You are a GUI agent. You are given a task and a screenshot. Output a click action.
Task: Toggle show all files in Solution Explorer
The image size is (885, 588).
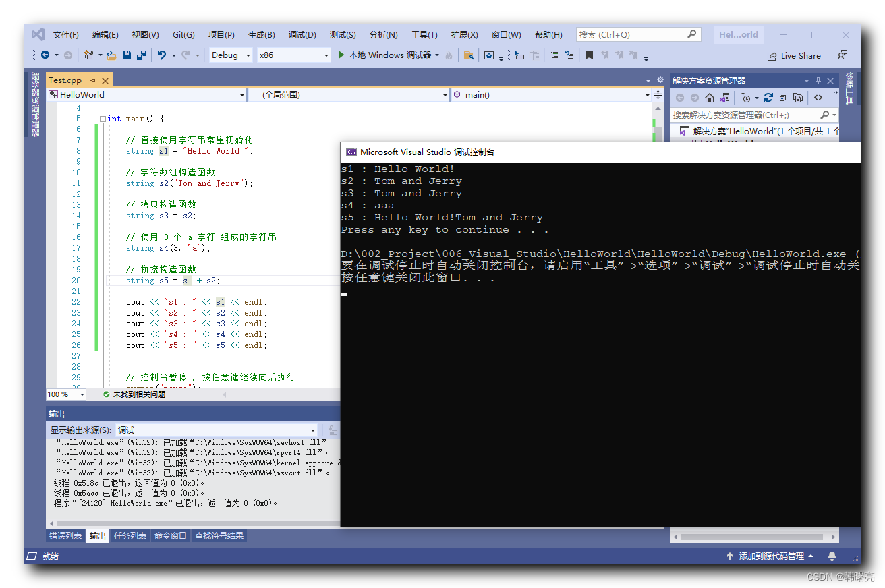click(x=798, y=98)
